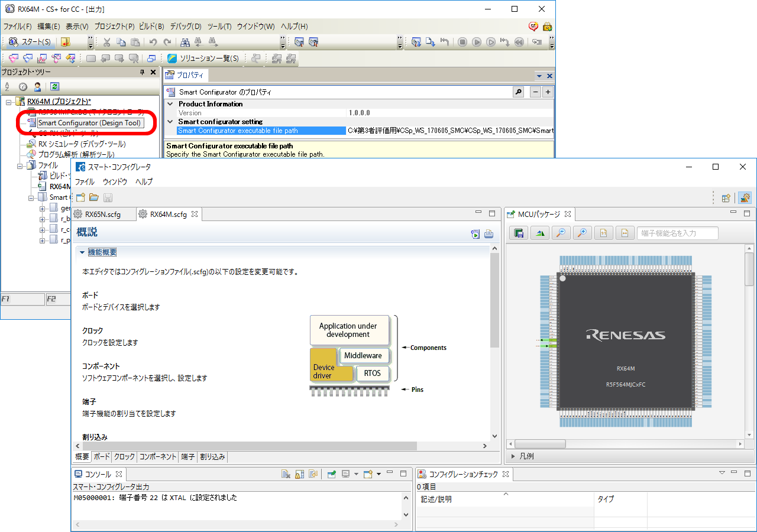Switch to ボード (Board) bottom tab
Screen dimensions: 757x532
(102, 457)
